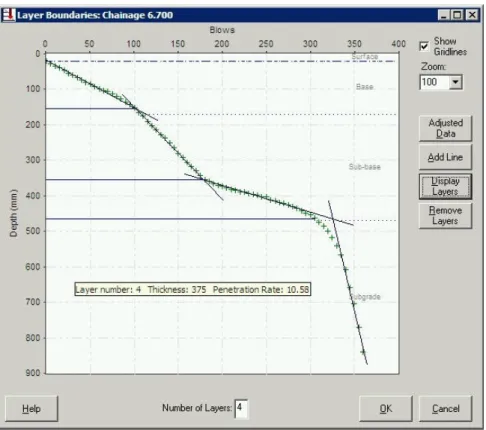Viewport: 486px width, 430px height.
Task: Click the 'Zoom:' label
Action: [x=433, y=67]
